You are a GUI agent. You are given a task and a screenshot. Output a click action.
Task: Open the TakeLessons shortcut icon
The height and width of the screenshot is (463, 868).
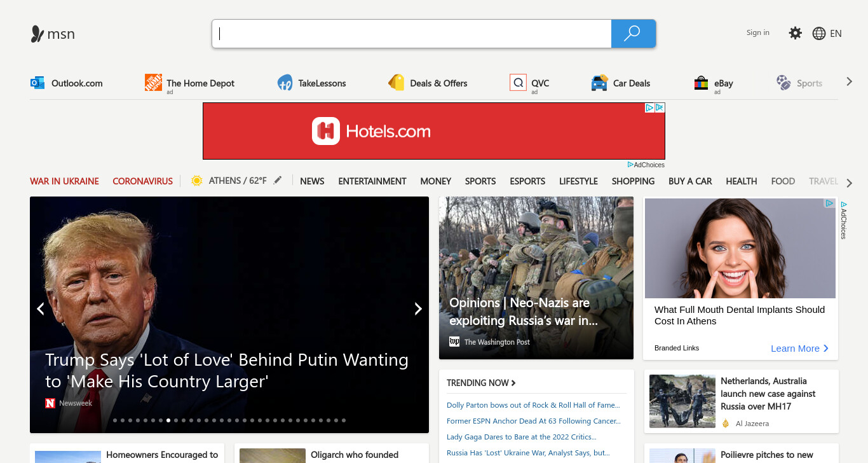pyautogui.click(x=285, y=83)
